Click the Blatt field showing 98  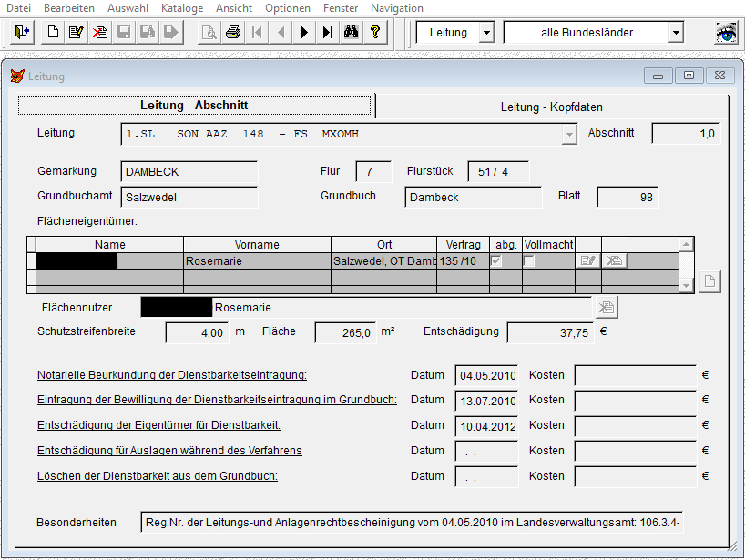(628, 197)
